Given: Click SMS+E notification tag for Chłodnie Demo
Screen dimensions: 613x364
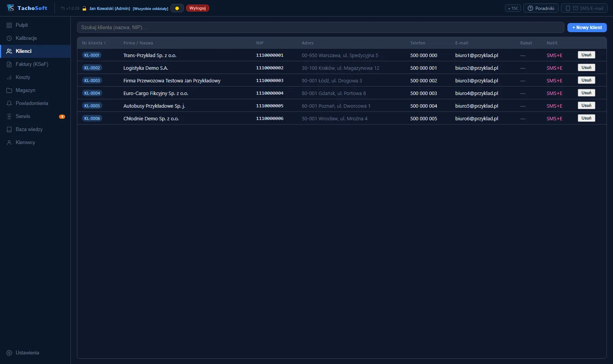Looking at the screenshot, I should [554, 118].
